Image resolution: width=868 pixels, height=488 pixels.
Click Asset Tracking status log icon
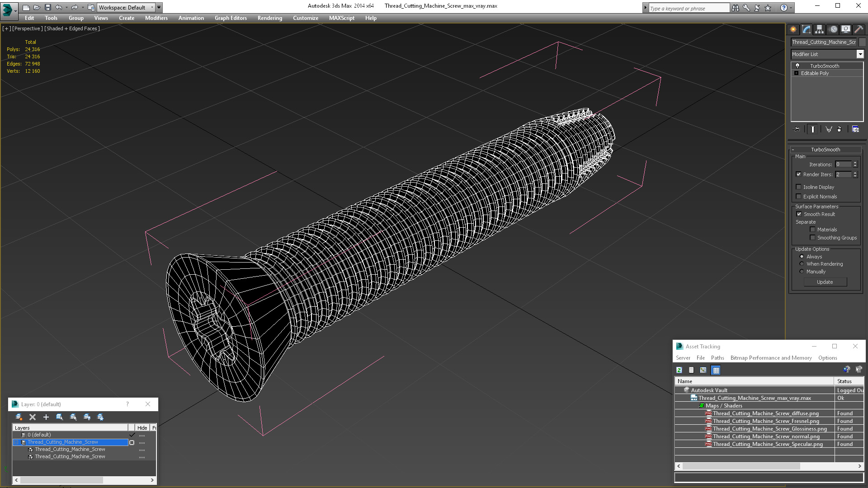coord(691,370)
